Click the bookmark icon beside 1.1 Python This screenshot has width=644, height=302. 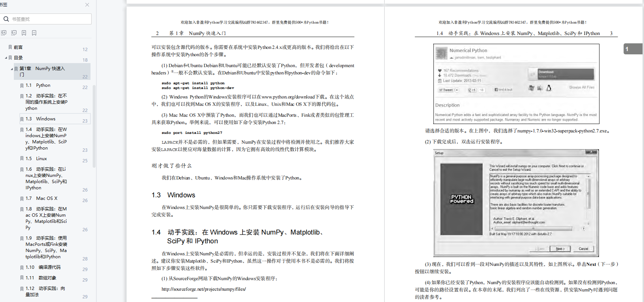22,85
